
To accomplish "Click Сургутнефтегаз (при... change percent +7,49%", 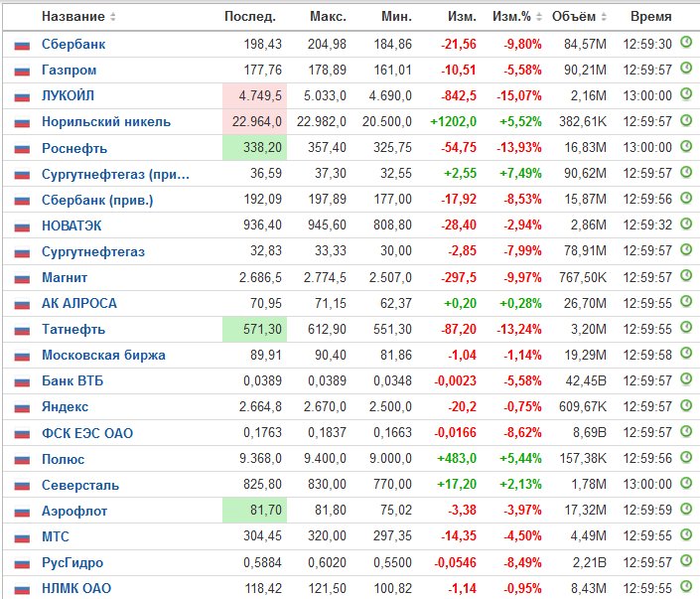I will pyautogui.click(x=520, y=173).
